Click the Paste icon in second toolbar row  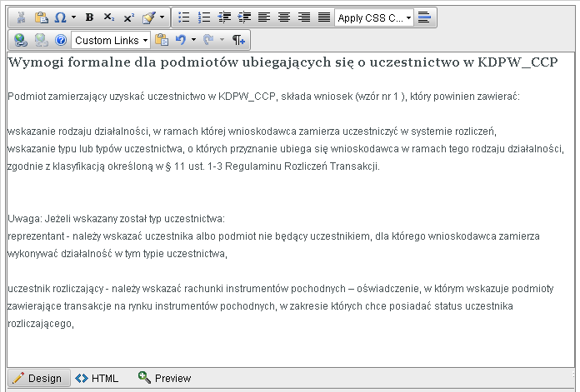pos(162,40)
